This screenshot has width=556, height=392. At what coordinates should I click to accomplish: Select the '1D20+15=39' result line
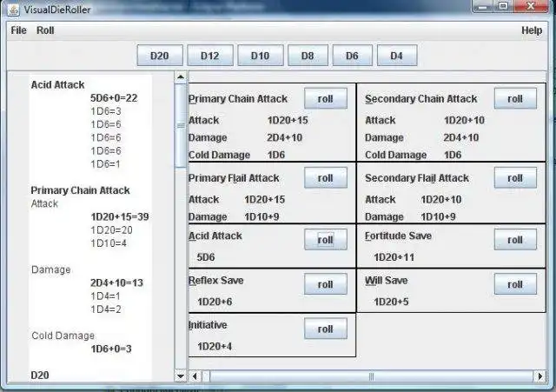[120, 216]
